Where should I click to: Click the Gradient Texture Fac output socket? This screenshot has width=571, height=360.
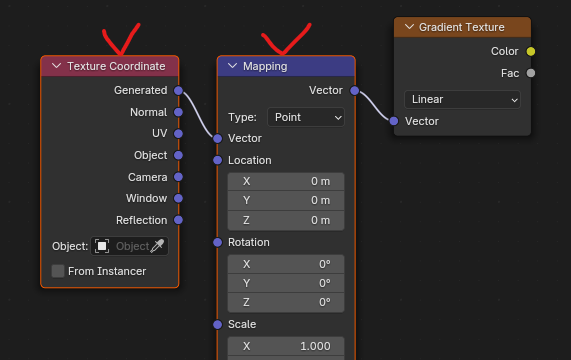[x=531, y=73]
